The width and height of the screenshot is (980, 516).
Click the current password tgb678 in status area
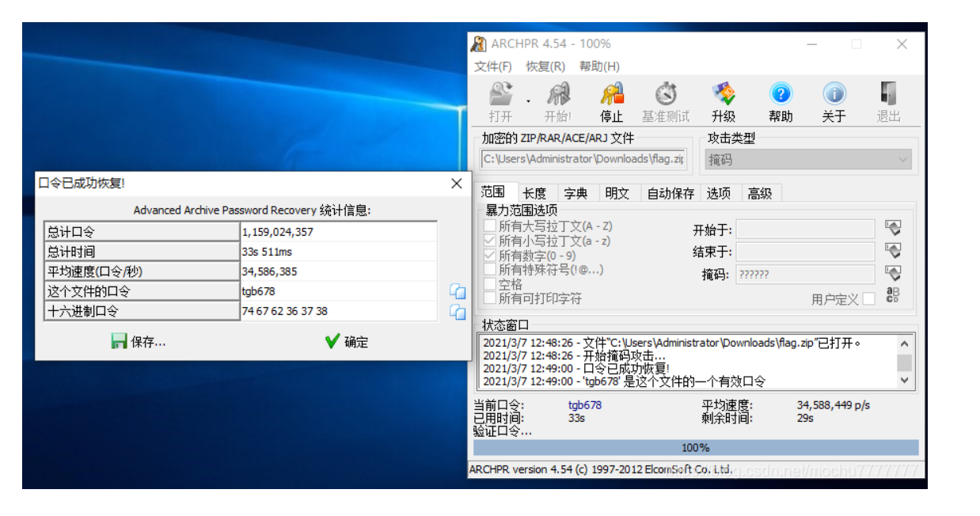tap(585, 405)
